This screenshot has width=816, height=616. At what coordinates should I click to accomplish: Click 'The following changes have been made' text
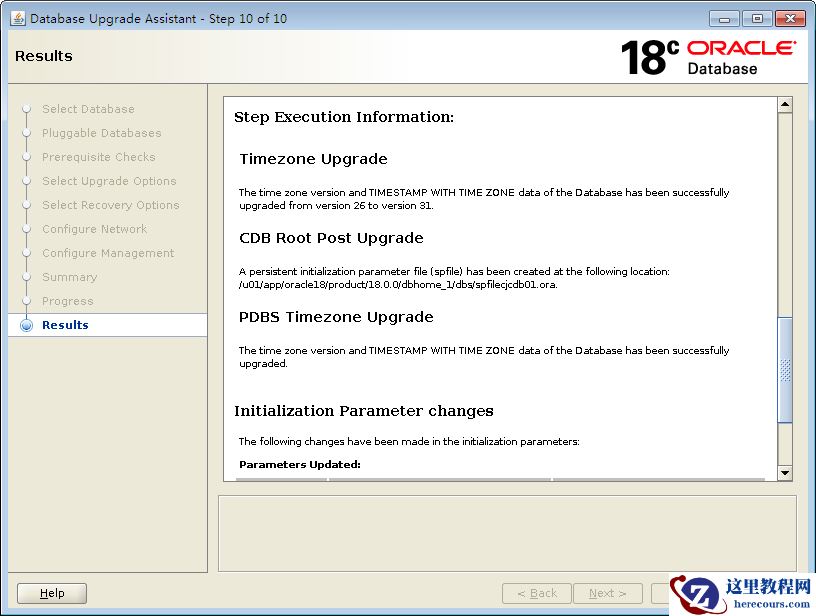[x=409, y=442]
